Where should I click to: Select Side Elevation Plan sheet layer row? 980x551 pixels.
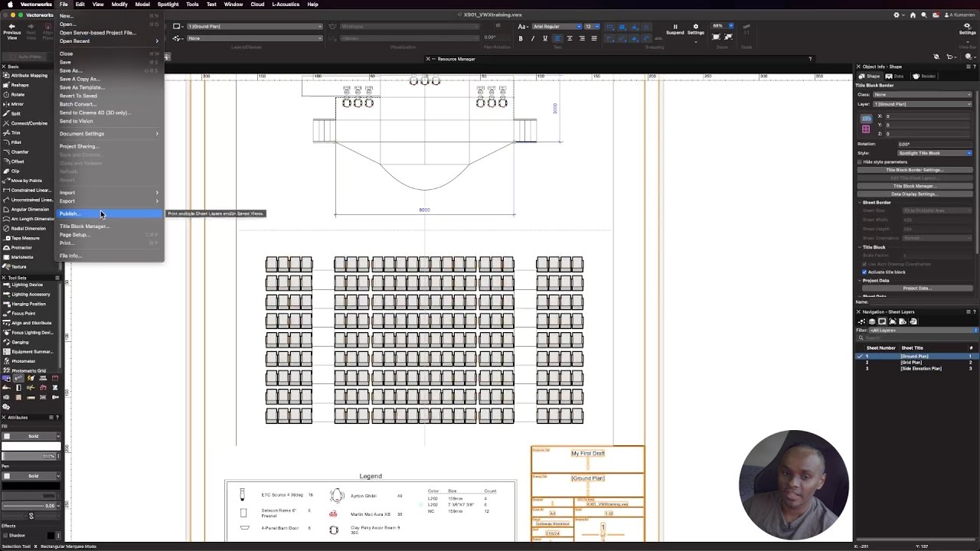(915, 369)
